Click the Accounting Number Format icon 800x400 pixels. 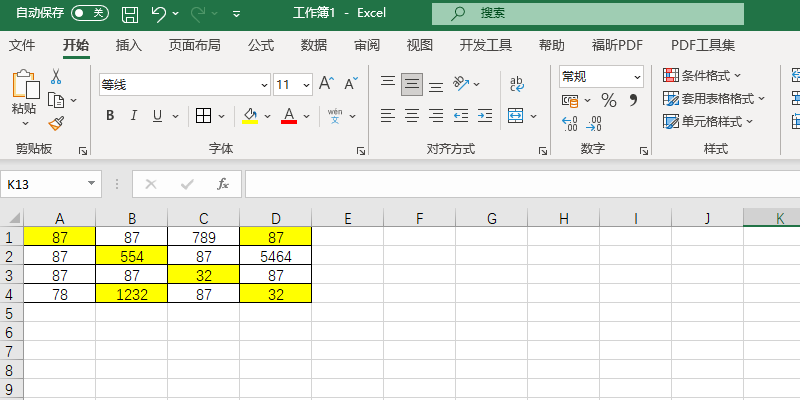click(570, 101)
